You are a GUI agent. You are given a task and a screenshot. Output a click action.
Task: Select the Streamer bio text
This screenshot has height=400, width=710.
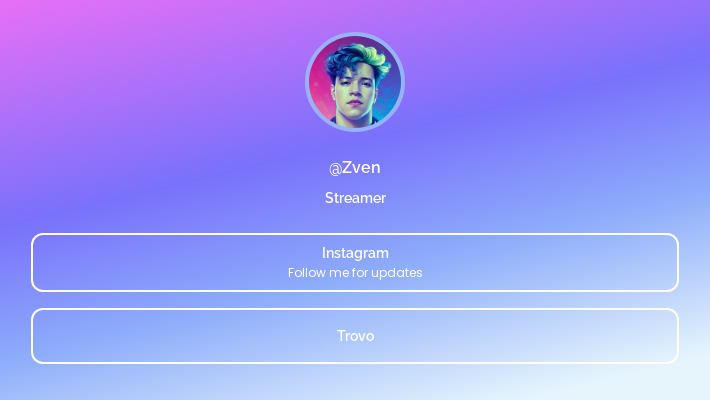point(355,198)
